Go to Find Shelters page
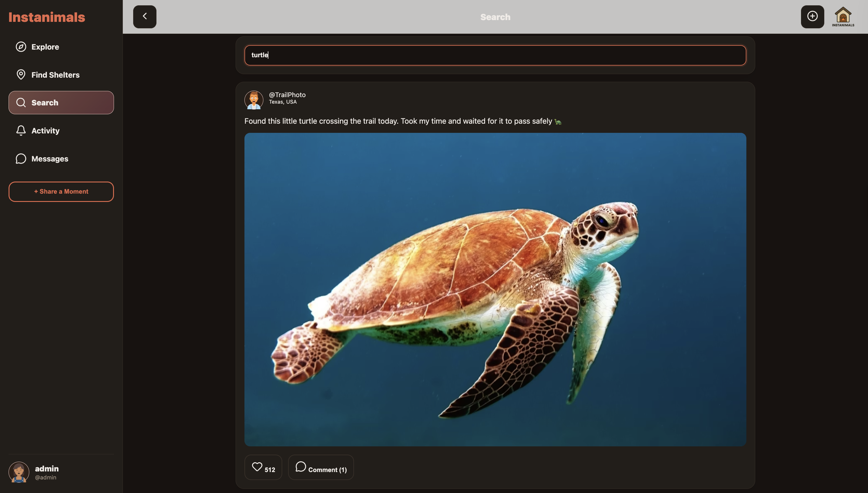Viewport: 868px width, 493px height. tap(56, 75)
